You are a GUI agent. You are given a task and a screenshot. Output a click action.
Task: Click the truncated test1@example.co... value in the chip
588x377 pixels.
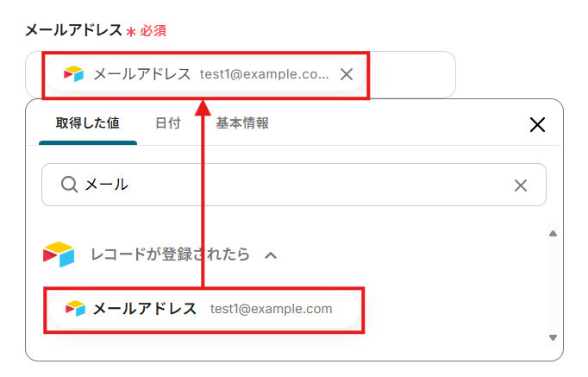tap(264, 74)
